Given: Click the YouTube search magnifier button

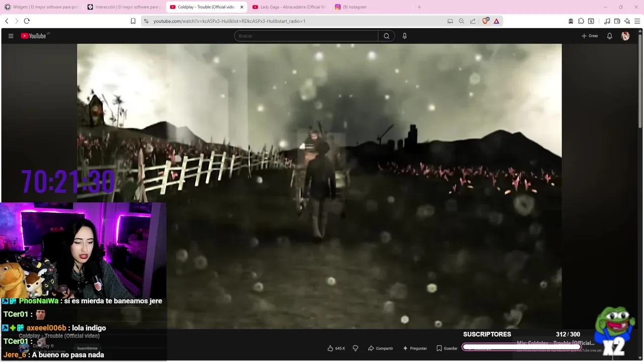Looking at the screenshot, I should [x=386, y=36].
